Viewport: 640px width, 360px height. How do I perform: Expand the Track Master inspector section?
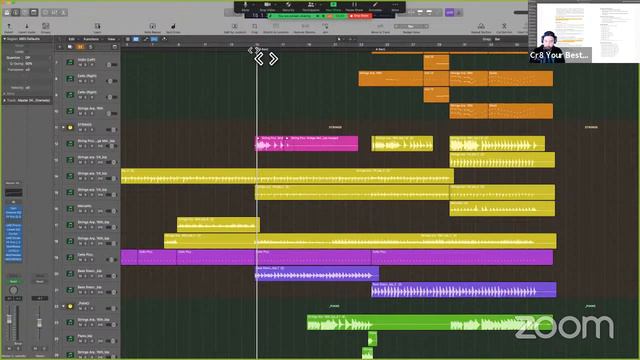[4, 100]
